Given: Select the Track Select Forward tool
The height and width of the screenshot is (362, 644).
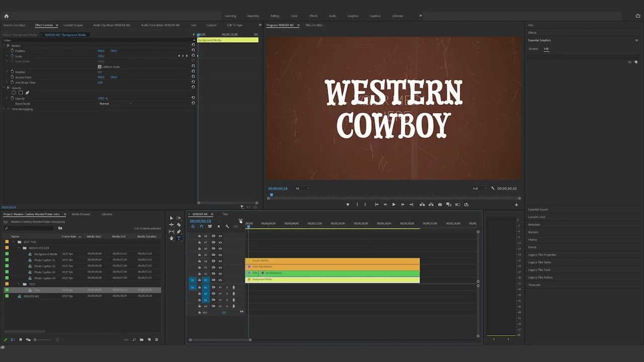Looking at the screenshot, I should click(179, 218).
